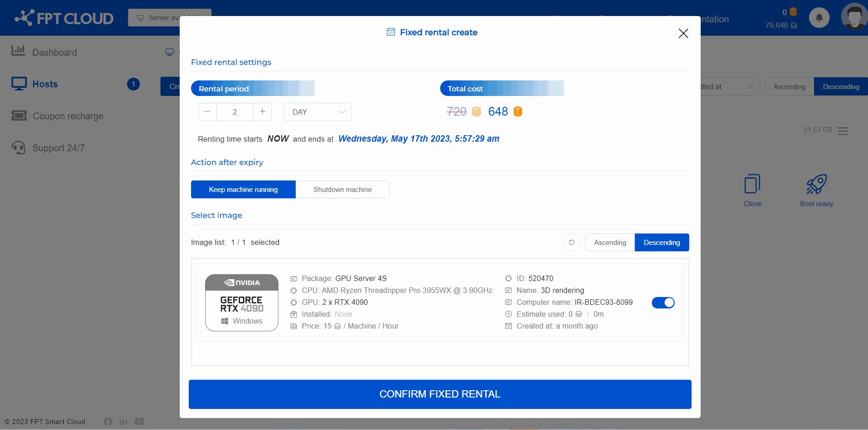Image resolution: width=868 pixels, height=430 pixels.
Task: Click the Facebook footer icon
Action: coord(108,421)
